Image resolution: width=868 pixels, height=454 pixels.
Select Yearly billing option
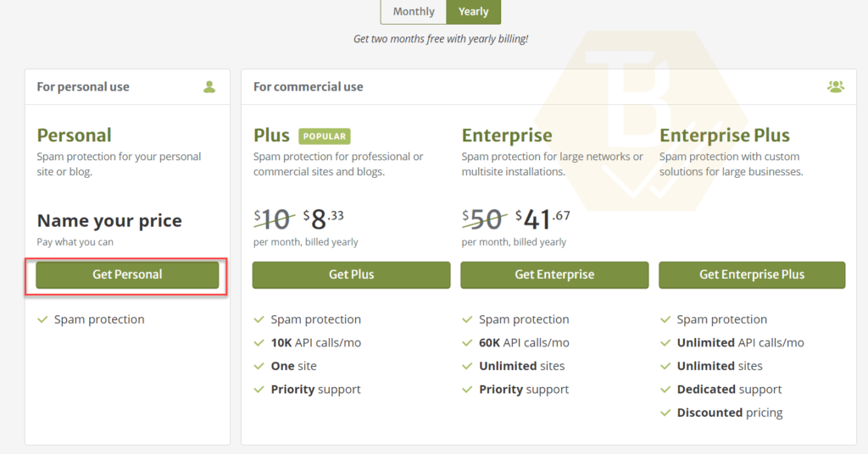click(x=473, y=12)
